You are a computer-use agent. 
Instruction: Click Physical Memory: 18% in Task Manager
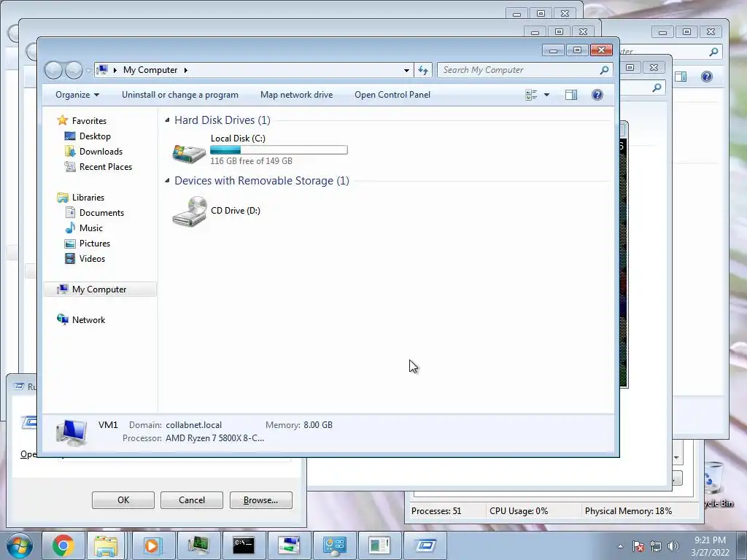click(628, 511)
